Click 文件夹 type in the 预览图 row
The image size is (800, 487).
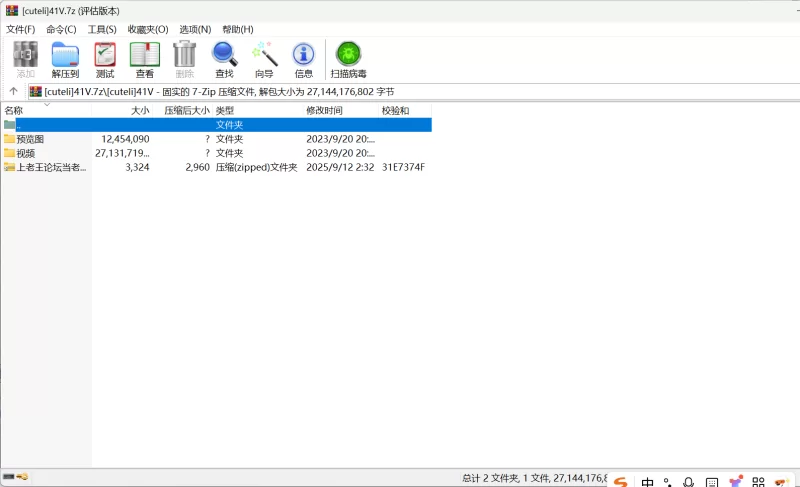(229, 139)
